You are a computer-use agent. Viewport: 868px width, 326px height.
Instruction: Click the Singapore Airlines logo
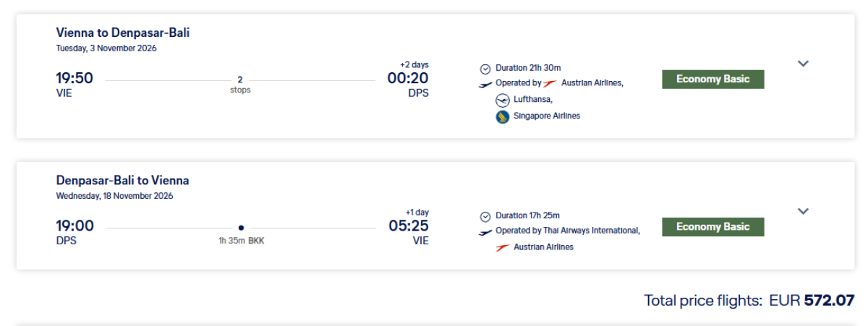(503, 116)
